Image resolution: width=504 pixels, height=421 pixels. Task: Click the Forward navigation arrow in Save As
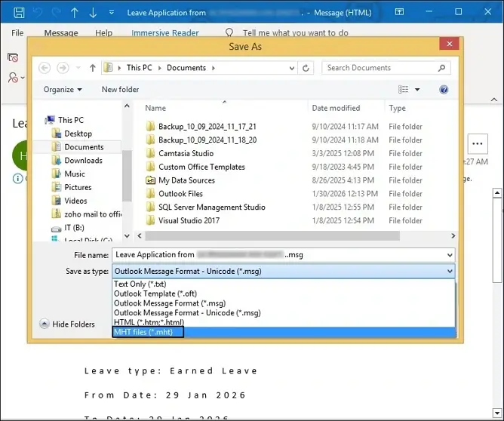coord(63,68)
